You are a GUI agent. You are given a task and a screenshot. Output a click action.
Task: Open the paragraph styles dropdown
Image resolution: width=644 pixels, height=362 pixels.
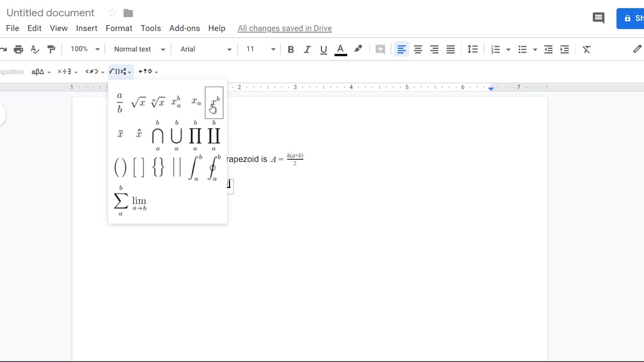tap(139, 49)
